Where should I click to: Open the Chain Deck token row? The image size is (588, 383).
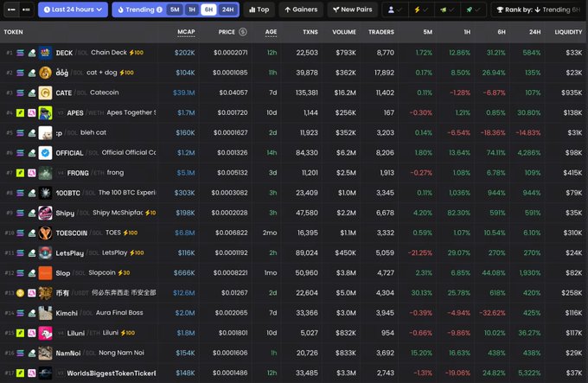tap(294, 53)
